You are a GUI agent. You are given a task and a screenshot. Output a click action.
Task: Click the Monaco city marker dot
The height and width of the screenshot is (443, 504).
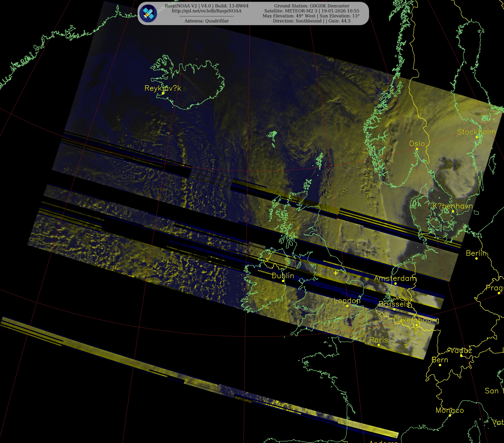point(450,415)
